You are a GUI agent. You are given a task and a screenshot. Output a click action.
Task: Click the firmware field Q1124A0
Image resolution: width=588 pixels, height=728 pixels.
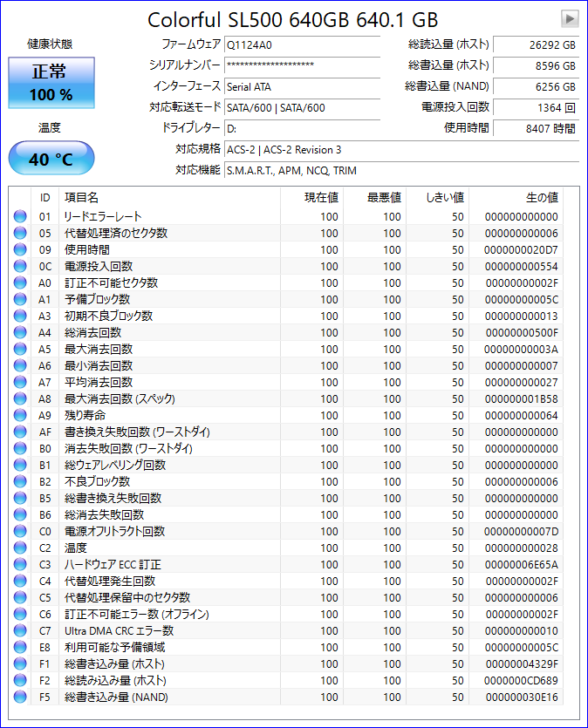tap(303, 45)
